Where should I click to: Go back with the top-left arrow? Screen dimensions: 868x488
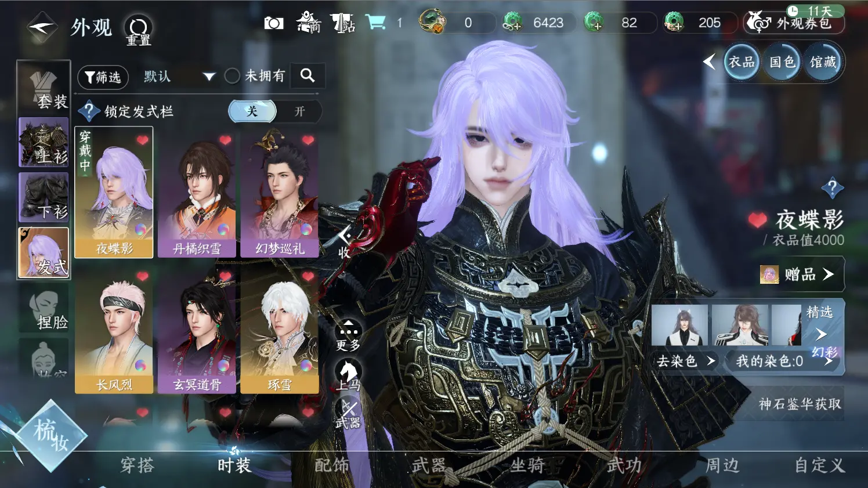42,27
